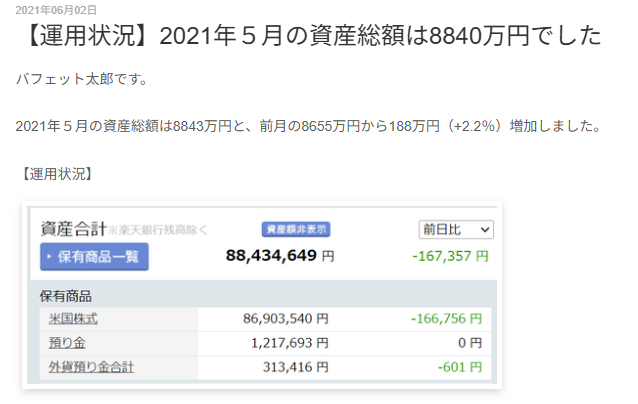Viewport: 638px width, 404px height.
Task: Click the ※楽天銀行残高除く note
Action: (x=158, y=231)
